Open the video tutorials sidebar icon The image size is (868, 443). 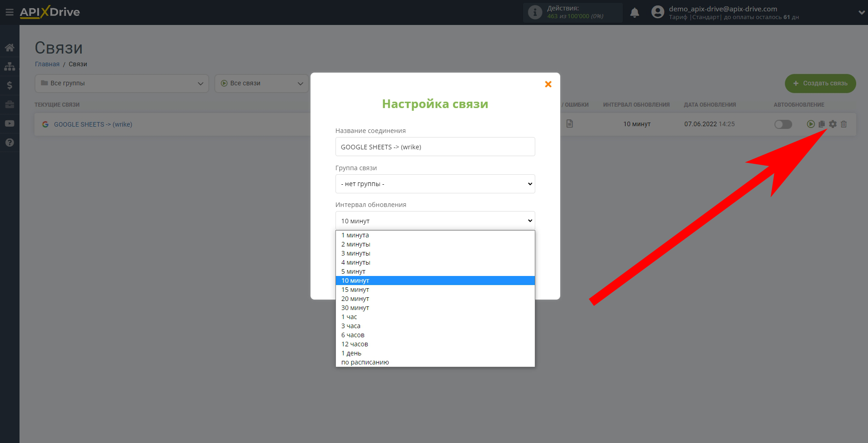[x=10, y=123]
